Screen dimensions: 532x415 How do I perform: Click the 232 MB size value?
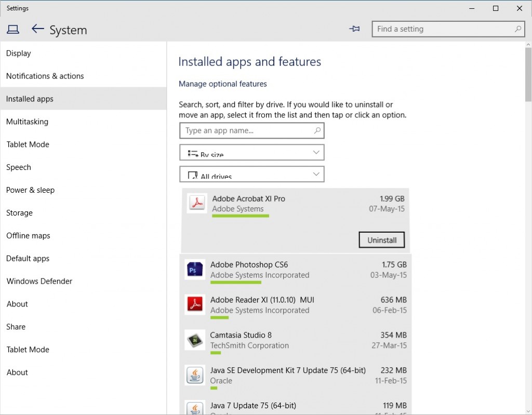tap(394, 370)
